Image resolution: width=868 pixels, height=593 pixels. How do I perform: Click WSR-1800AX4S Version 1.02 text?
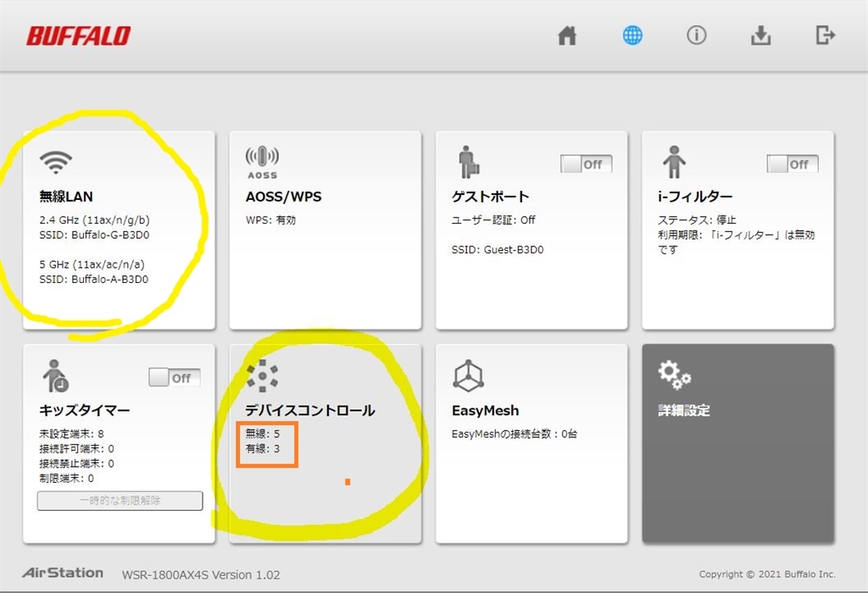pyautogui.click(x=201, y=574)
